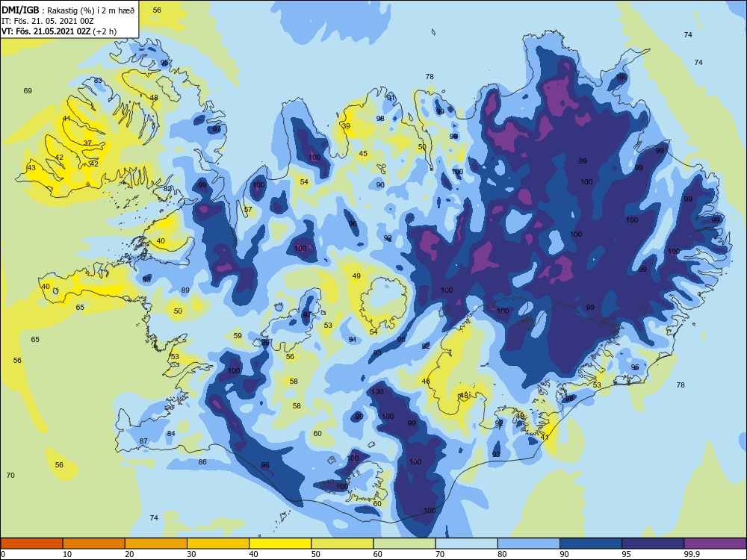Viewport: 747px width, 560px height.
Task: Click the humidity value '87' in the southwest
Action: pyautogui.click(x=143, y=441)
